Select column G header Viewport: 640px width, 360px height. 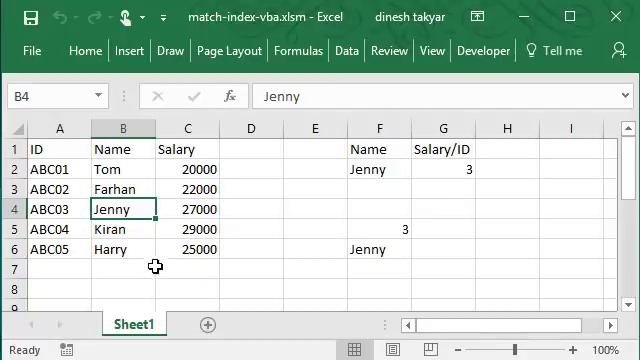coord(443,129)
